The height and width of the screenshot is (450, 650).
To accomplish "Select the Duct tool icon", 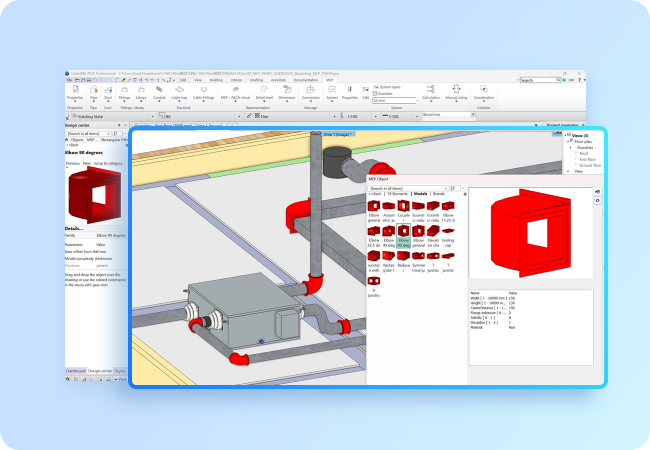I will 109,91.
